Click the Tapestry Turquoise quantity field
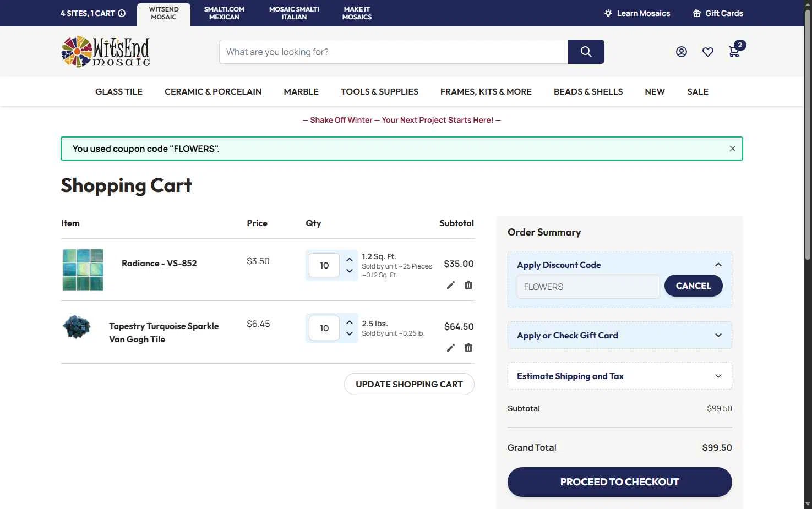This screenshot has height=509, width=812. tap(324, 328)
